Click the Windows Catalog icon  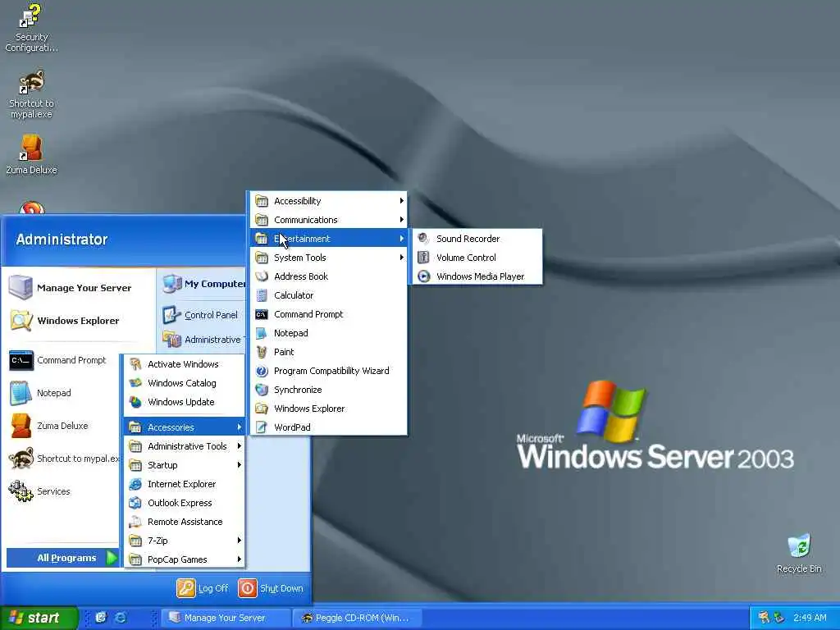[x=135, y=383]
